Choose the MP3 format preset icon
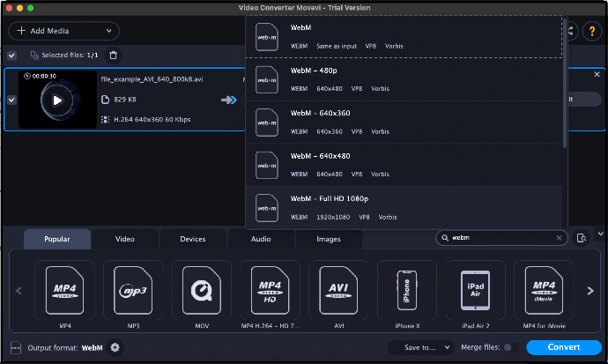The height and width of the screenshot is (364, 608). pyautogui.click(x=133, y=290)
